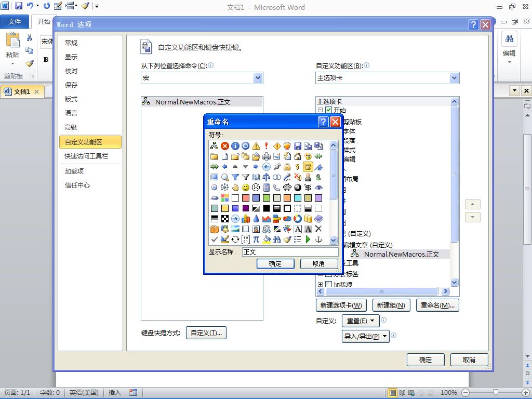
Task: Select 校对 in the options sidebar
Action: click(x=71, y=71)
